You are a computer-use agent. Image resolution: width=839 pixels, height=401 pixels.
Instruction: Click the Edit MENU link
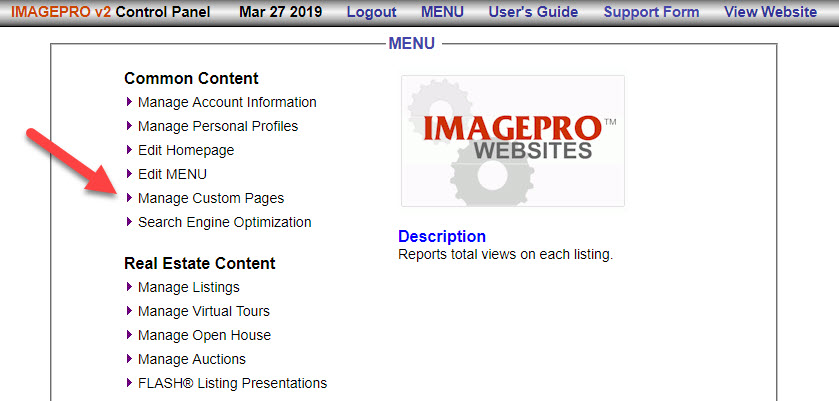[172, 174]
